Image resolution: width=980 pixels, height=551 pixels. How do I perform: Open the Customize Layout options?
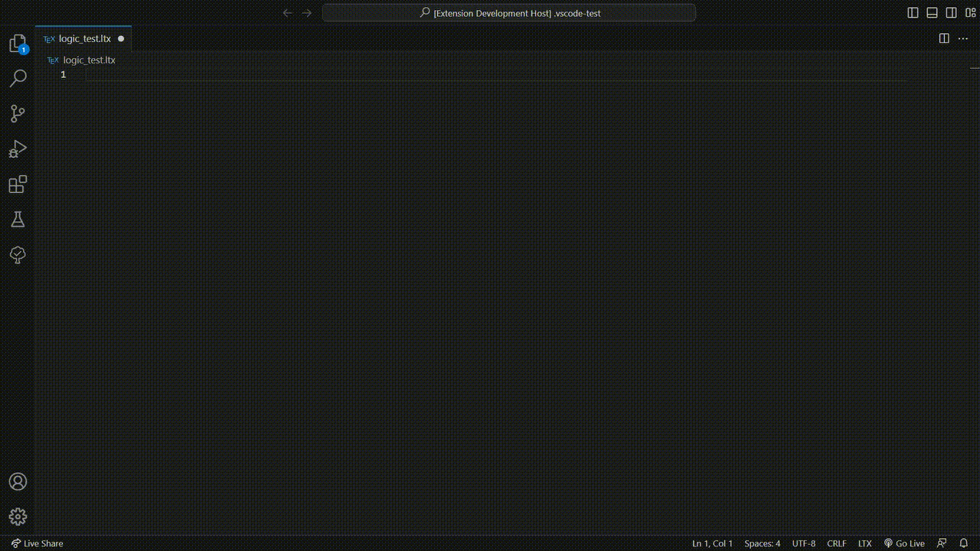point(970,13)
